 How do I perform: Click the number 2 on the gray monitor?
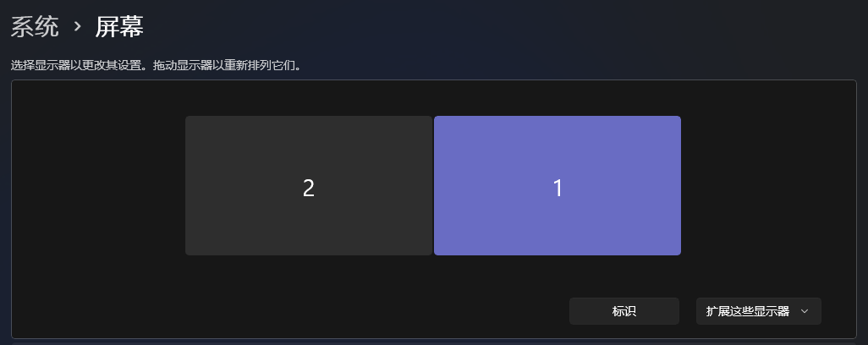[308, 189]
